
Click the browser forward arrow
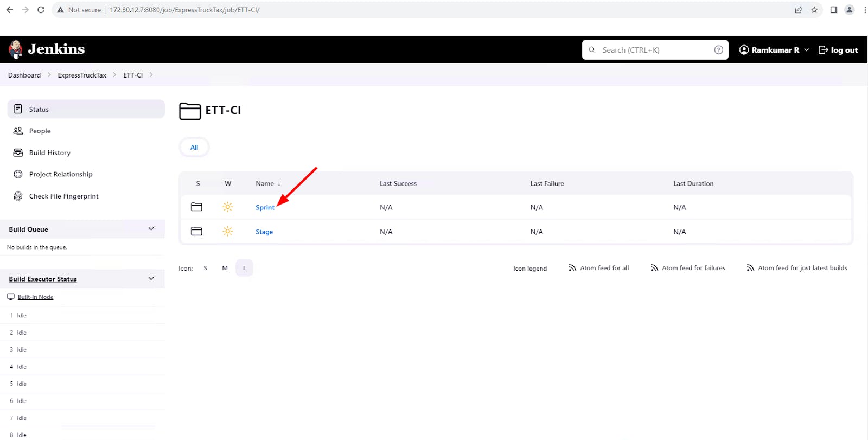click(x=25, y=10)
